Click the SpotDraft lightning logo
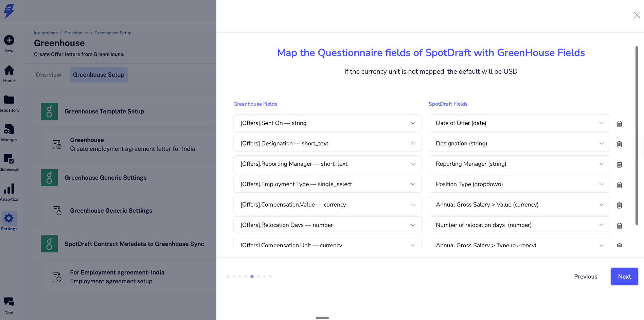644x320 pixels. pos(9,11)
